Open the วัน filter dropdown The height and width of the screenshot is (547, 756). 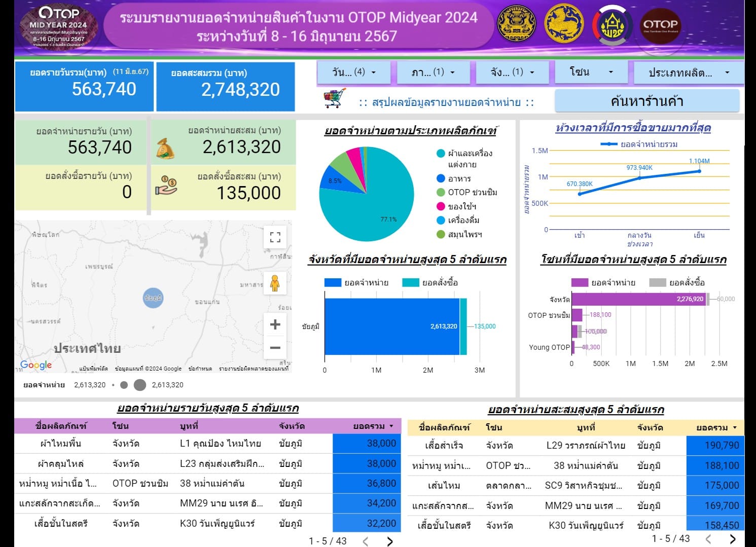353,72
